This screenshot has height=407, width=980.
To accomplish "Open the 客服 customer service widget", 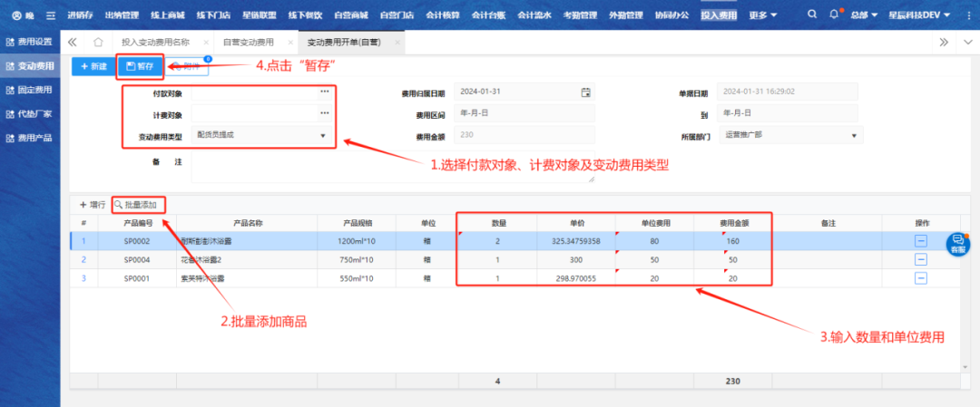I will [957, 243].
